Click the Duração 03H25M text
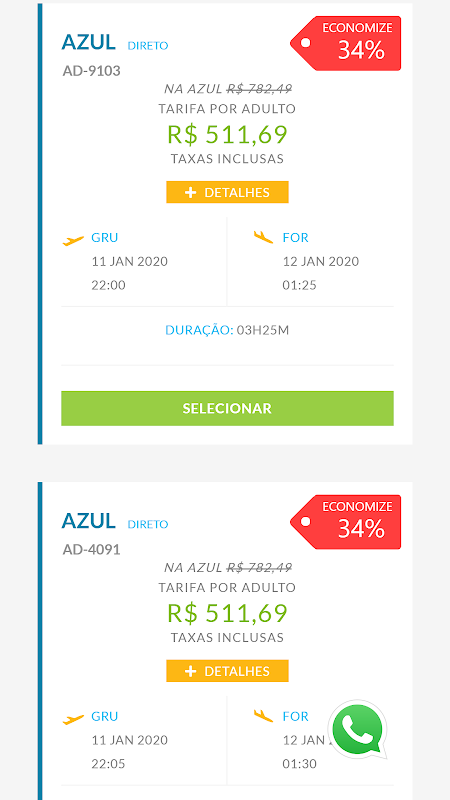The image size is (450, 800). pos(227,330)
